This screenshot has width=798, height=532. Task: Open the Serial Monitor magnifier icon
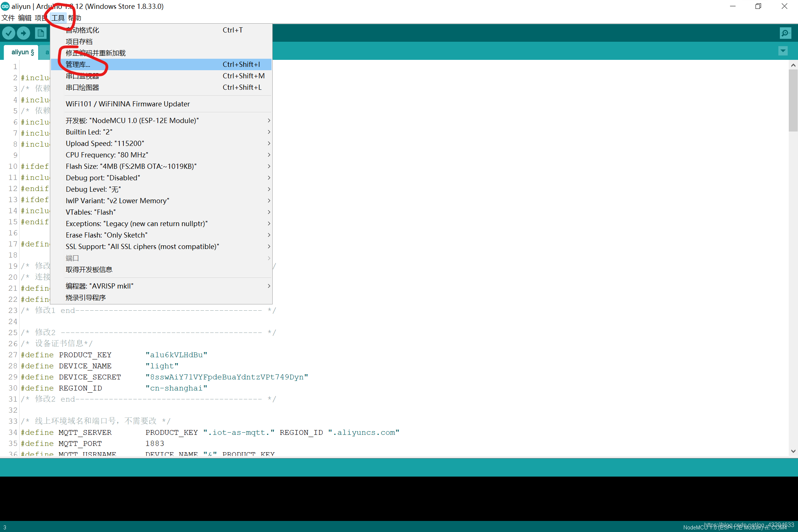point(785,33)
